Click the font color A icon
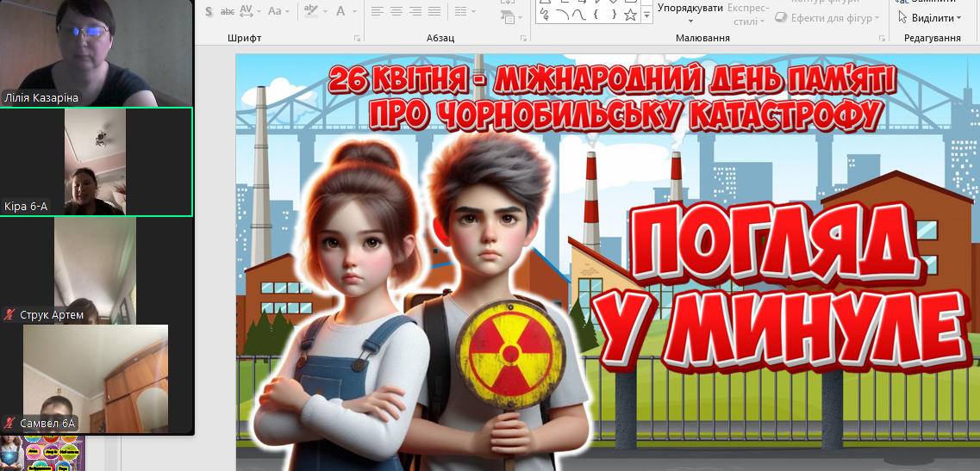The width and height of the screenshot is (980, 471). pos(341,11)
